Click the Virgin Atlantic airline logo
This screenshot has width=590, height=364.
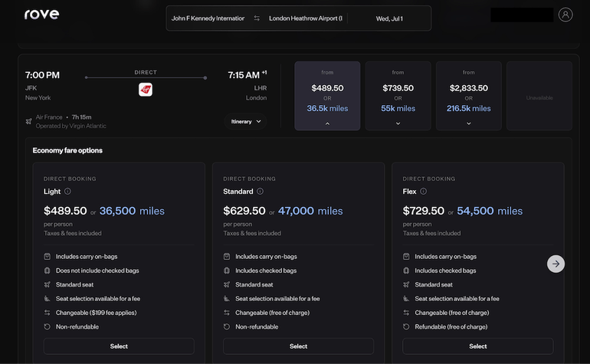coord(146,90)
